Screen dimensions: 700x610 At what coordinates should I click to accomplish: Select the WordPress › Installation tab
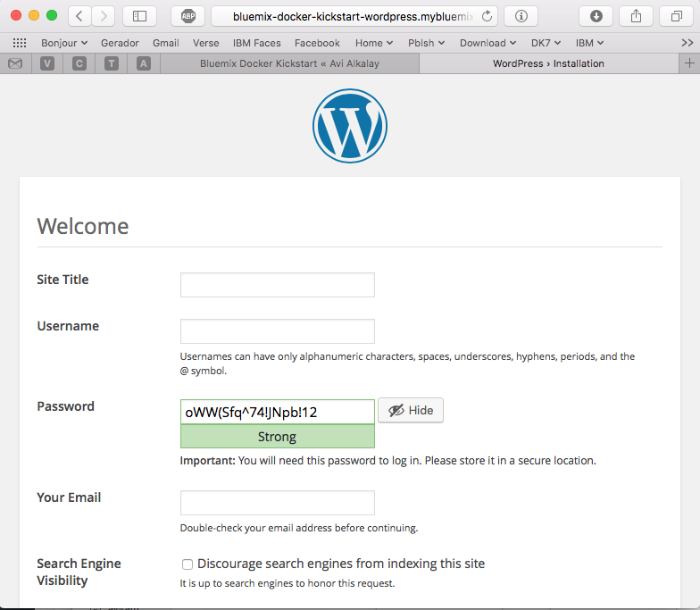point(548,63)
